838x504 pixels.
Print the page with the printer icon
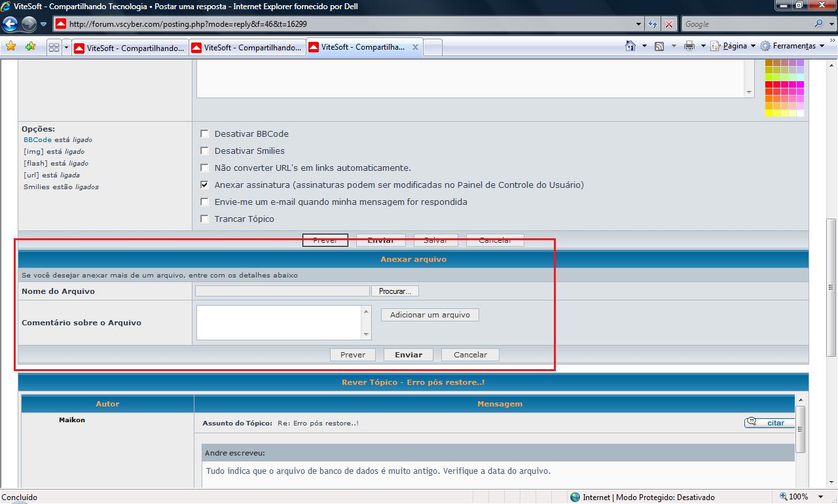coord(689,46)
